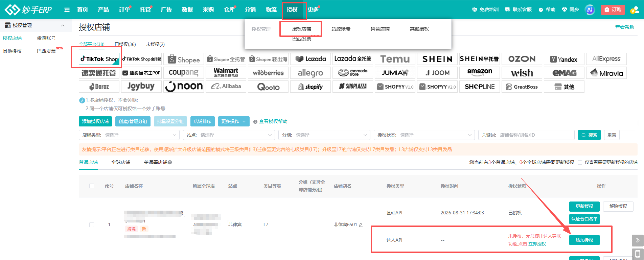The height and width of the screenshot is (260, 644).
Task: Choose the noon platform tile
Action: click(184, 87)
